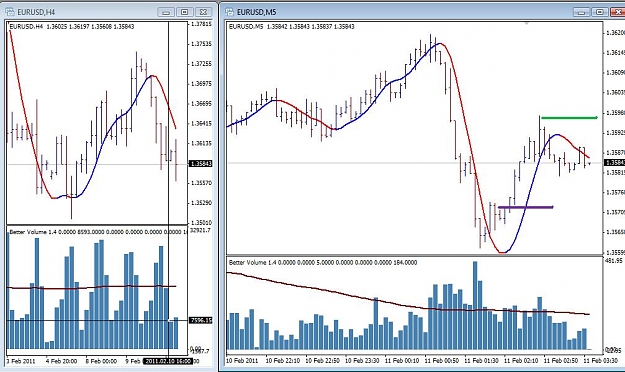Minimize the EURUSD,M5 chart window
The width and height of the screenshot is (625, 372).
click(581, 12)
